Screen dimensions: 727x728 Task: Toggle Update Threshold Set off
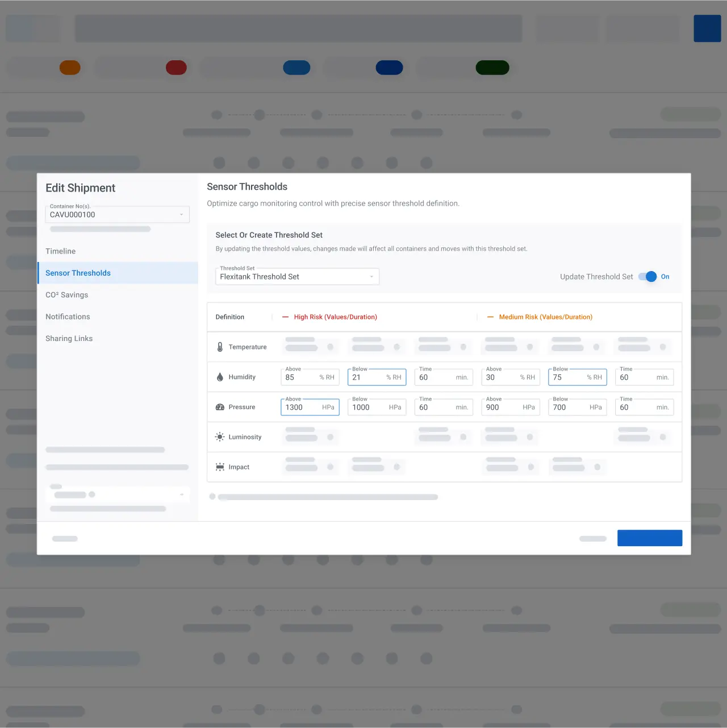click(647, 277)
